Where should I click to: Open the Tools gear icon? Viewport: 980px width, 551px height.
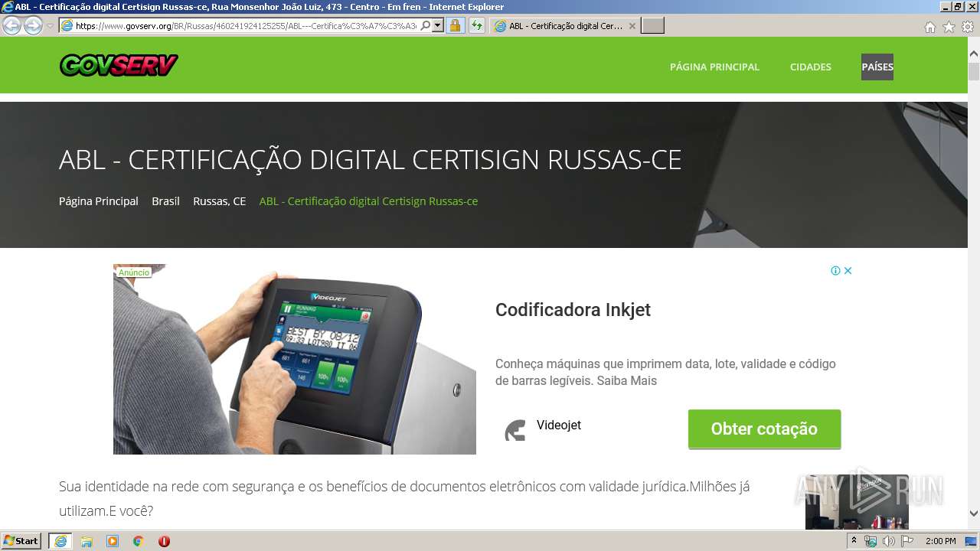968,27
